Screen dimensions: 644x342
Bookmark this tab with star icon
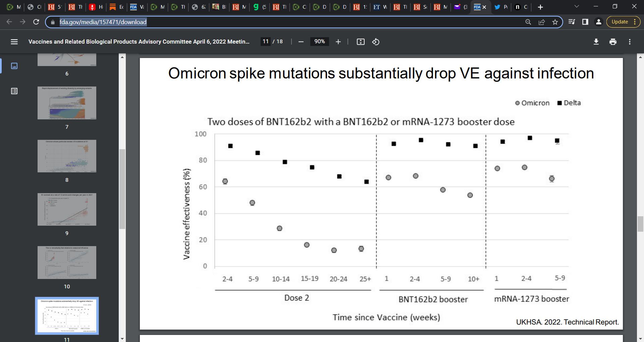coord(555,22)
